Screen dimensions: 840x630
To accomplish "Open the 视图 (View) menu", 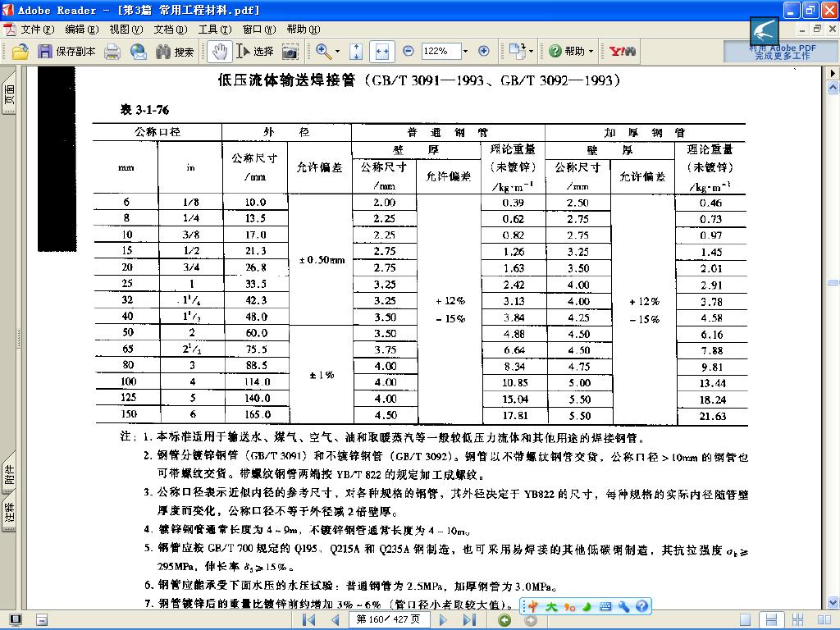I will click(126, 30).
